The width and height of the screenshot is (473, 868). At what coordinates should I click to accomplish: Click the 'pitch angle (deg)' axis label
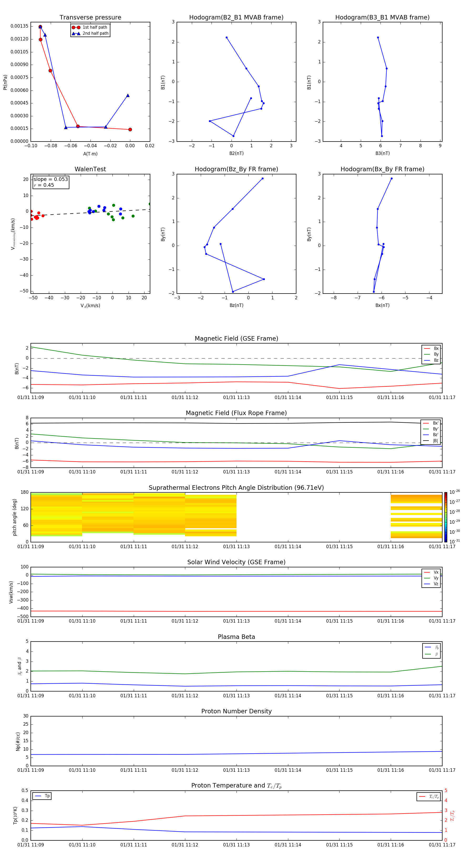[14, 517]
